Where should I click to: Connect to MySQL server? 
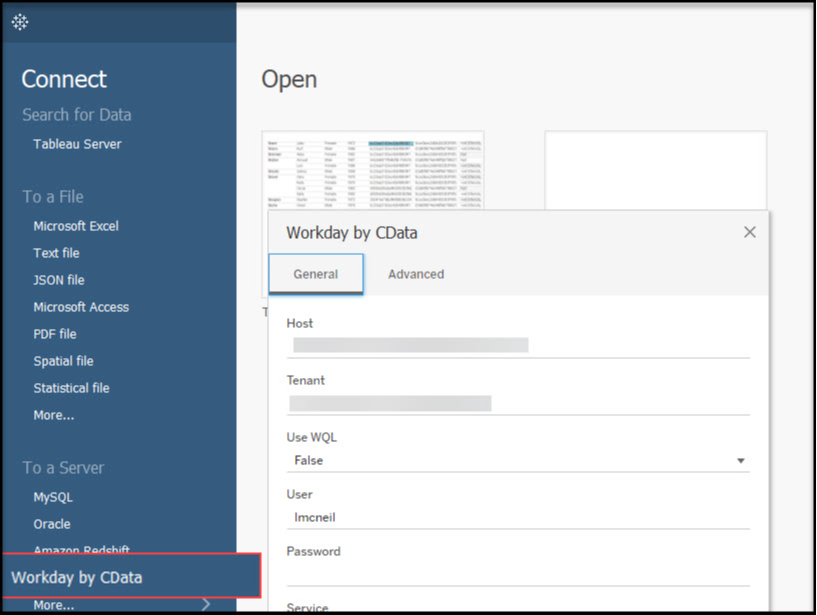(x=53, y=497)
